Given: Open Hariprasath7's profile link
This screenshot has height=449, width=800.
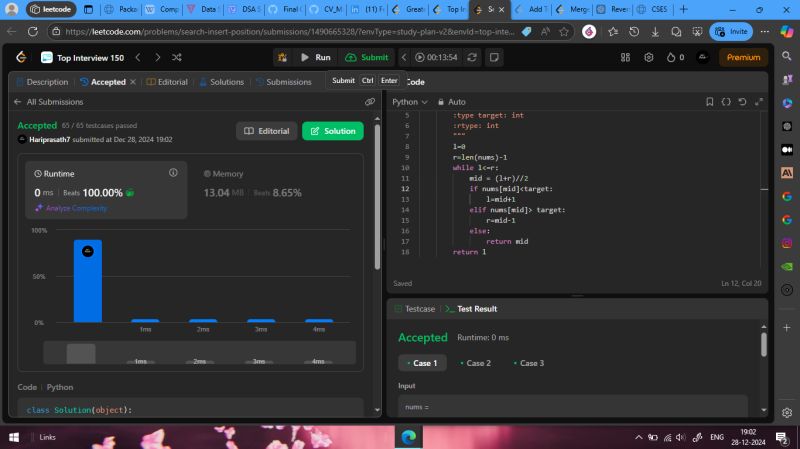Looking at the screenshot, I should coord(49,139).
